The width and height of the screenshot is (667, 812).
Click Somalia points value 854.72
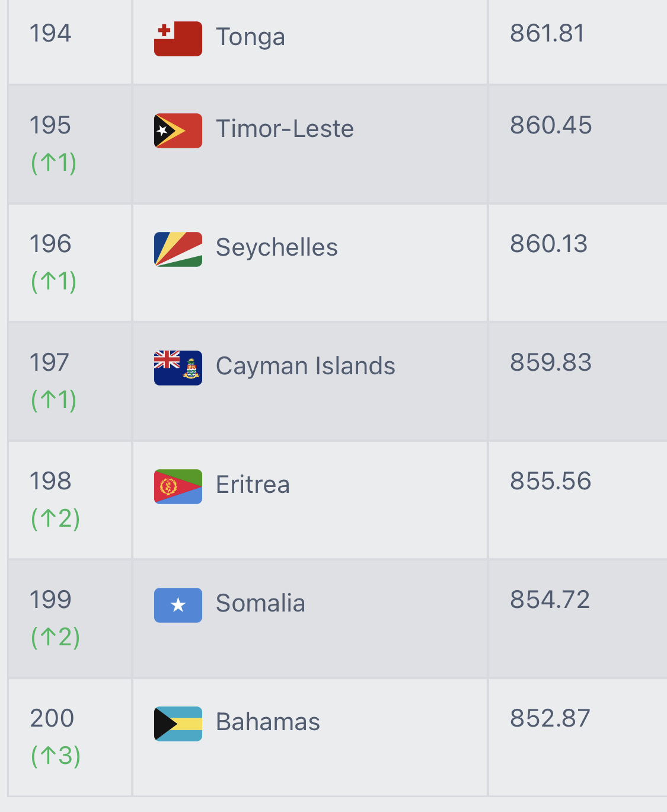click(x=550, y=600)
